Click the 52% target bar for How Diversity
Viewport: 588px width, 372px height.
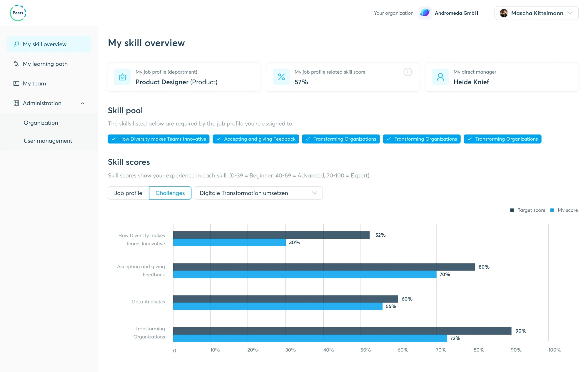click(x=271, y=235)
